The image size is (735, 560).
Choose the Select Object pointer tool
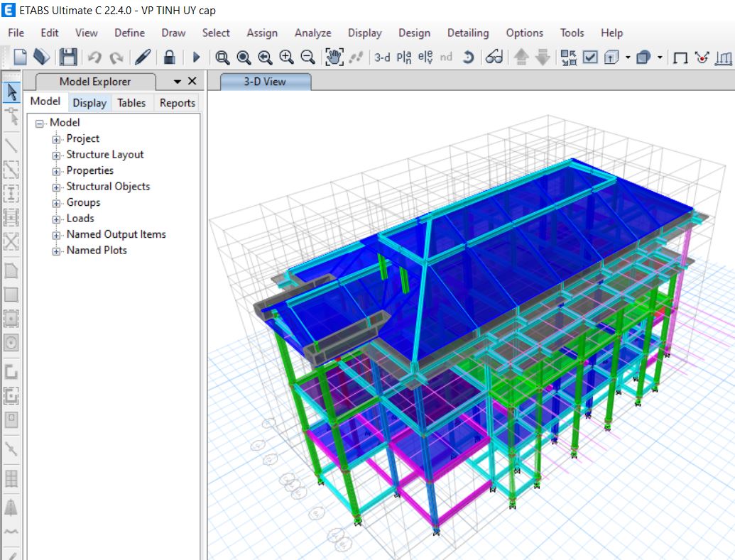click(12, 92)
